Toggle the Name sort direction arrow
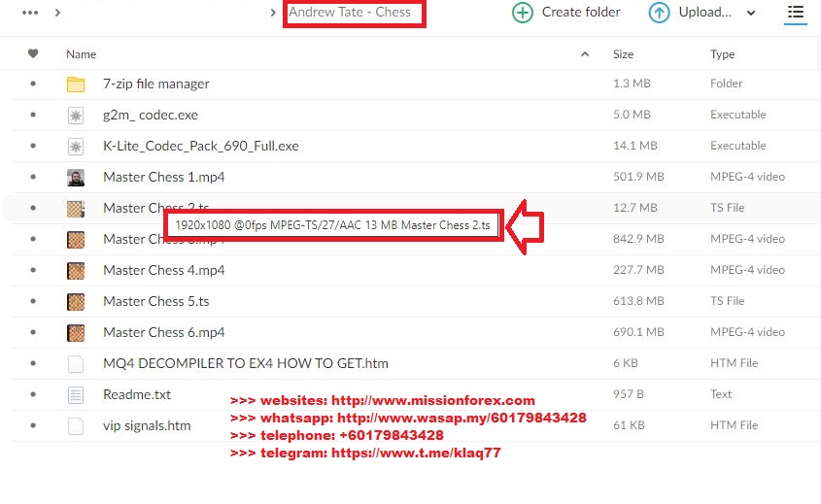The image size is (821, 504). 585,54
